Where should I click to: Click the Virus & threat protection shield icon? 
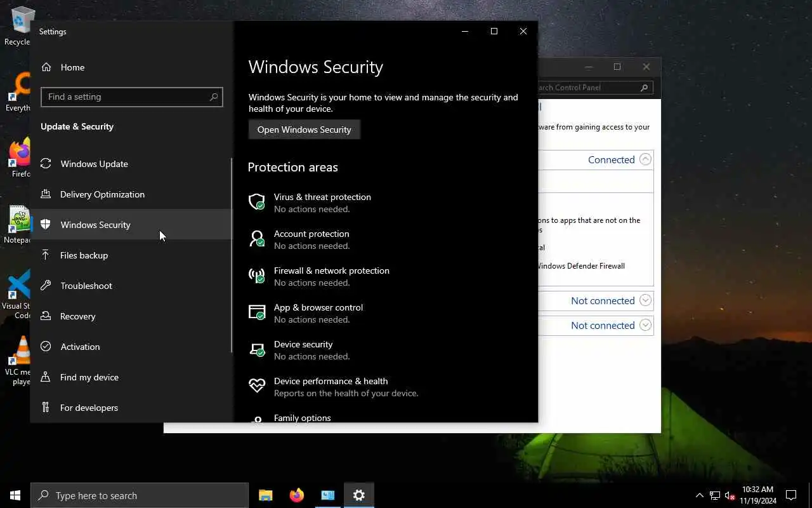tap(257, 202)
